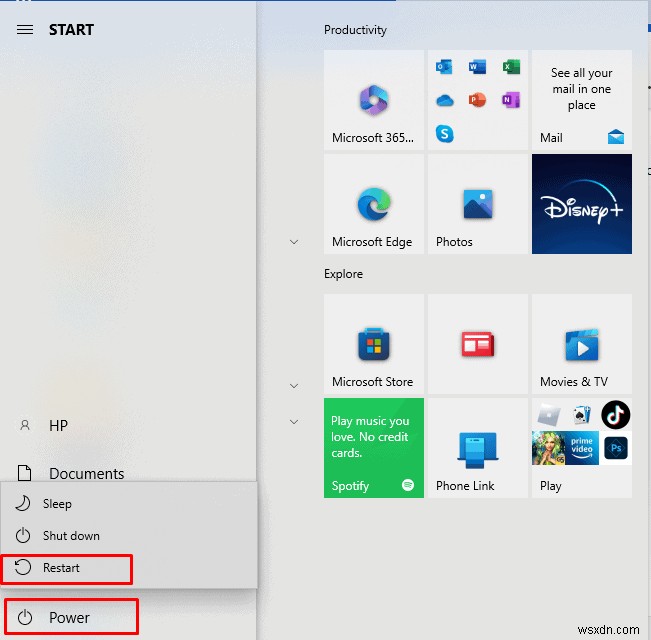Screen dimensions: 651x640
Task: Open the red News tile
Action: (478, 344)
